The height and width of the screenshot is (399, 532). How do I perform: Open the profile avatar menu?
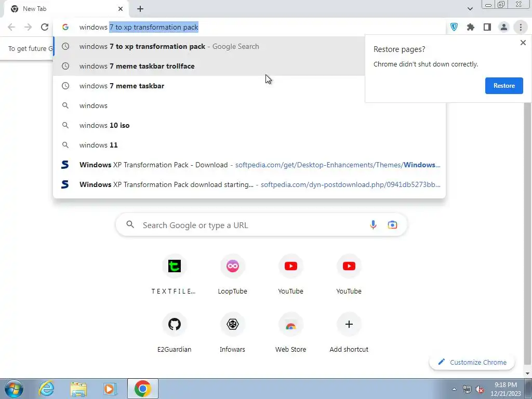click(x=504, y=27)
